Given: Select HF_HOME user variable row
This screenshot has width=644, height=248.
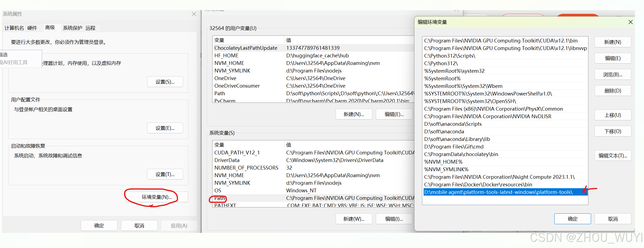Looking at the screenshot, I should pos(313,55).
